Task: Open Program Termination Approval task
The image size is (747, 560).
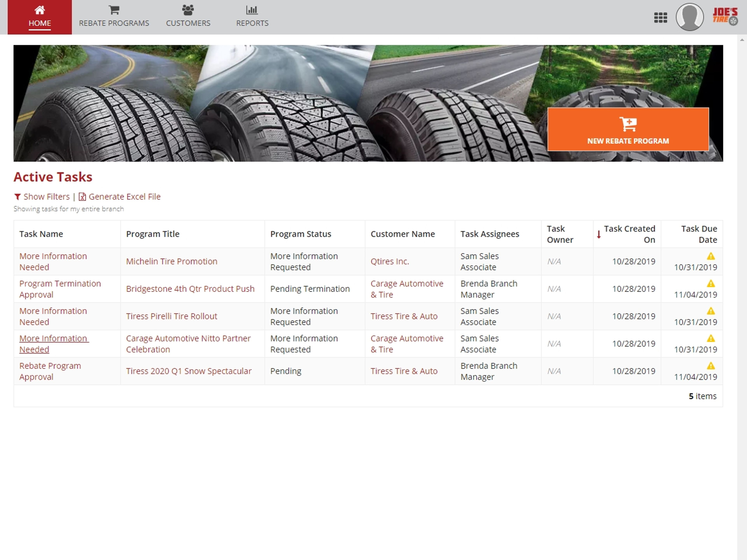Action: tap(60, 289)
